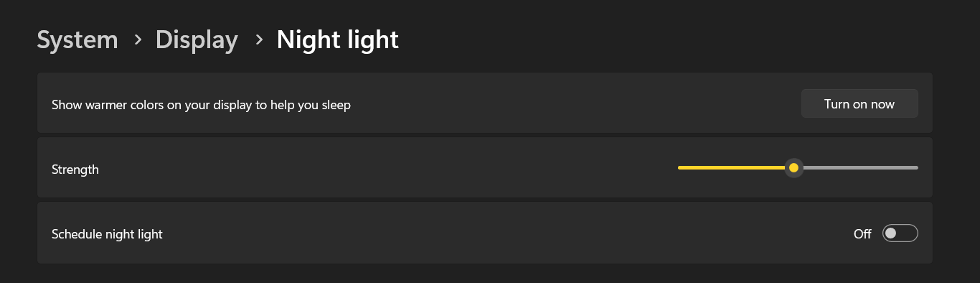
Task: Click the Schedule night light label text
Action: 107,234
